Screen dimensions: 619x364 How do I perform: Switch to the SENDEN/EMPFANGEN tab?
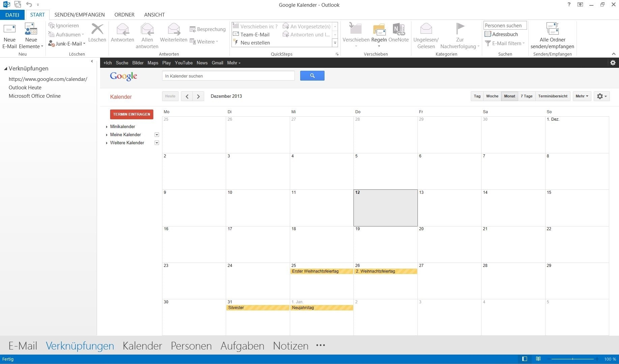(x=80, y=15)
